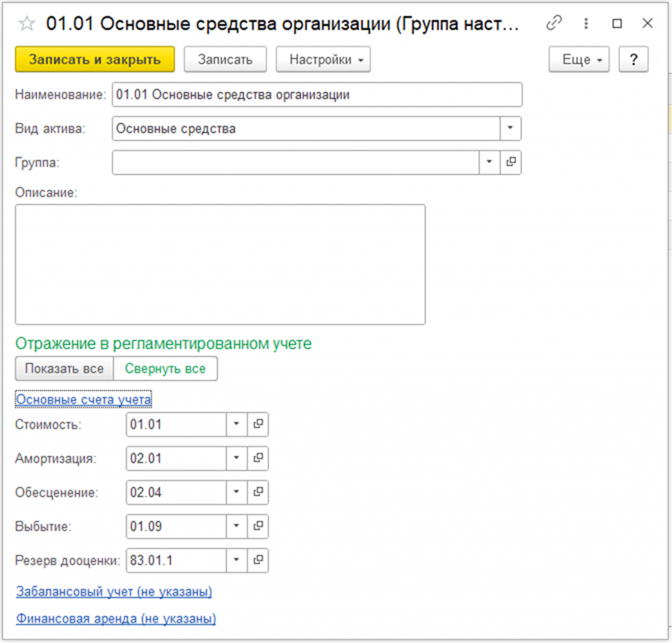This screenshot has width=672, height=643.
Task: Expand the Вид актива dropdown arrow
Action: point(511,128)
